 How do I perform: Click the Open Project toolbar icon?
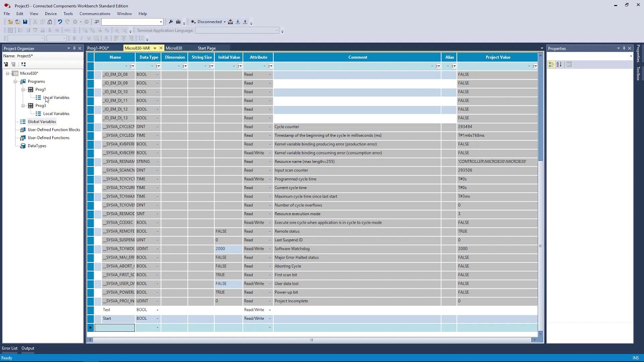[x=18, y=22]
